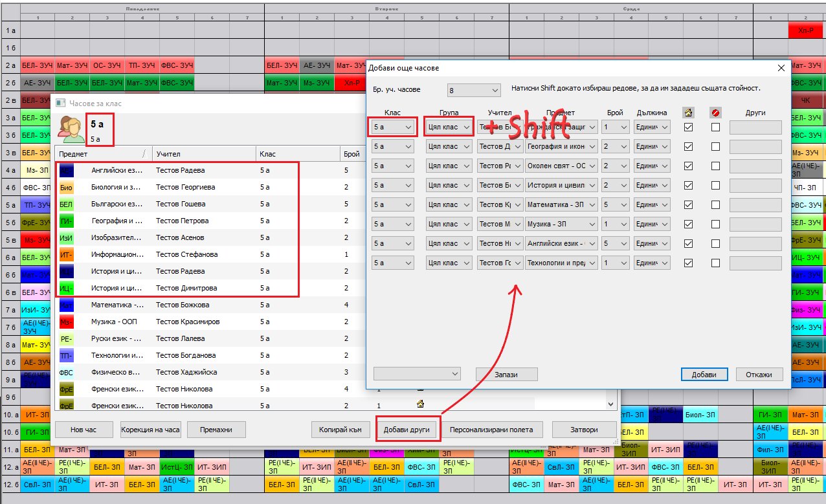Click green ГИ- ЗП cell in timetable

click(x=37, y=432)
